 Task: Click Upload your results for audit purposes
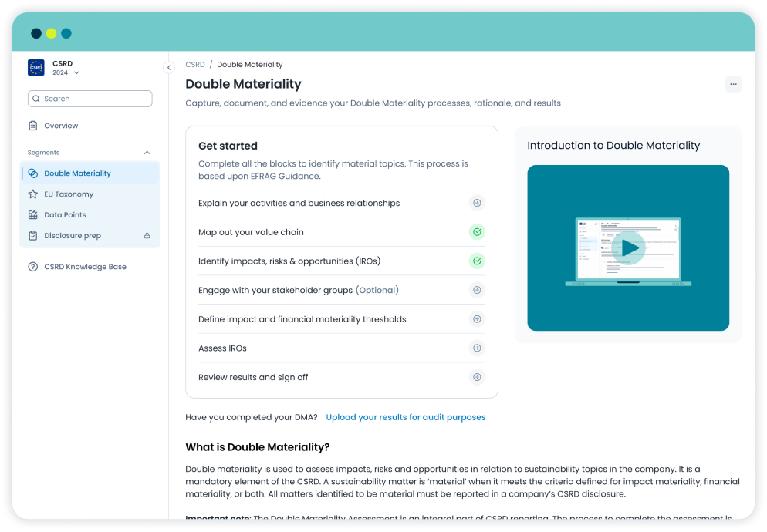406,417
